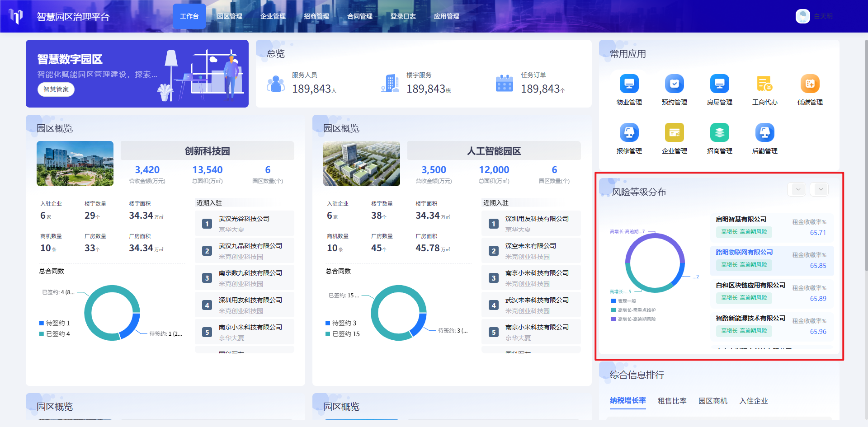
Task: Open the 低碳管理 icon
Action: coord(810,84)
